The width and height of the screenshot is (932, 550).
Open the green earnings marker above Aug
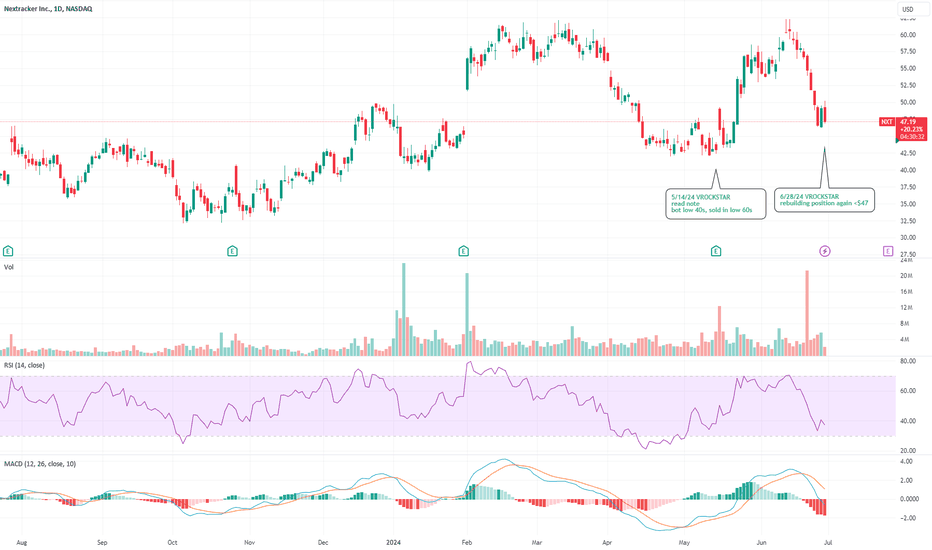[8, 251]
